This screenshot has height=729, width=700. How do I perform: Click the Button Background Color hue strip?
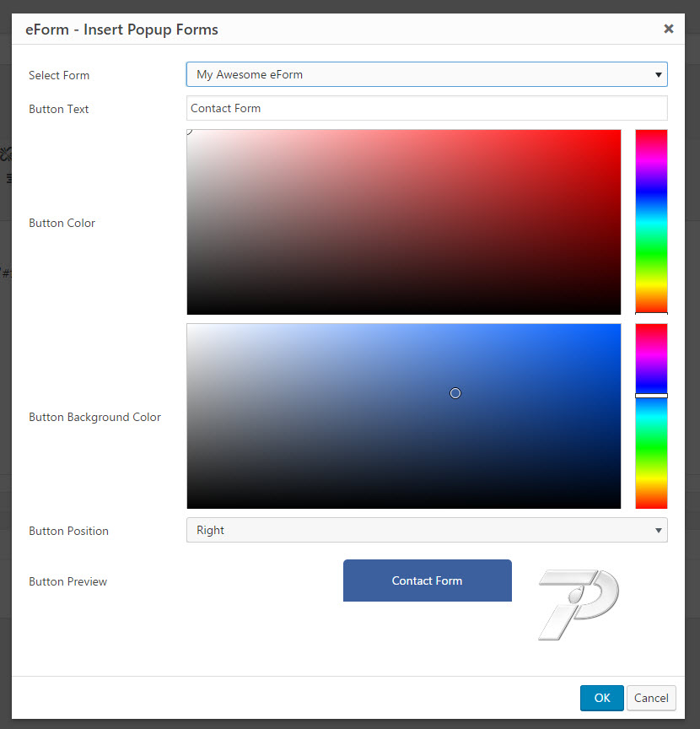click(651, 416)
